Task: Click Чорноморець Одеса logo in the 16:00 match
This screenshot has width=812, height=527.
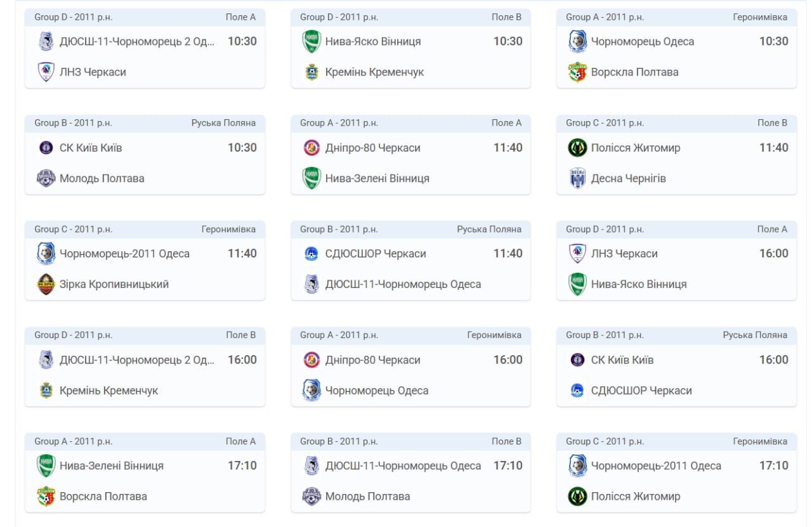Action: point(311,390)
